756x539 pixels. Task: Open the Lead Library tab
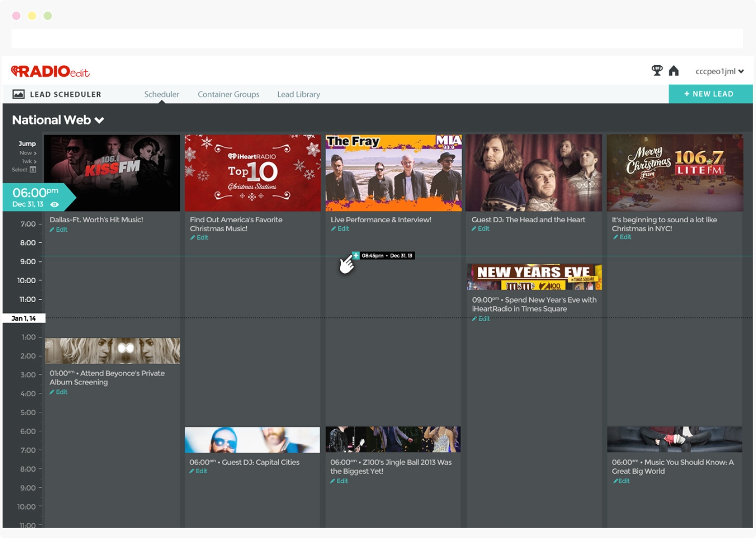click(299, 94)
